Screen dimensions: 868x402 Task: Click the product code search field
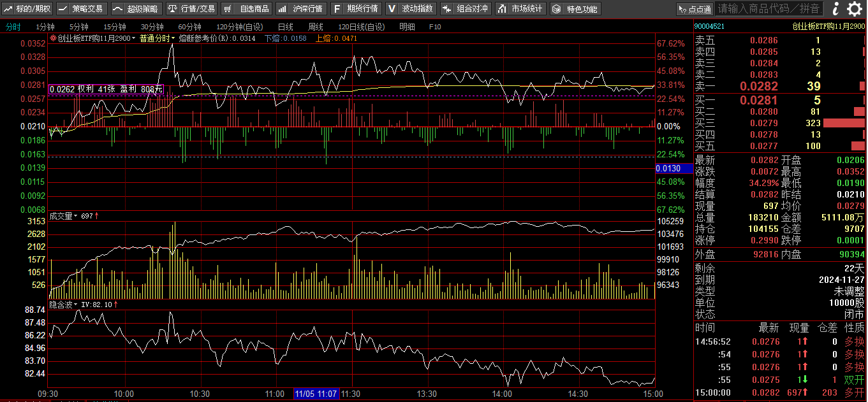click(x=769, y=9)
